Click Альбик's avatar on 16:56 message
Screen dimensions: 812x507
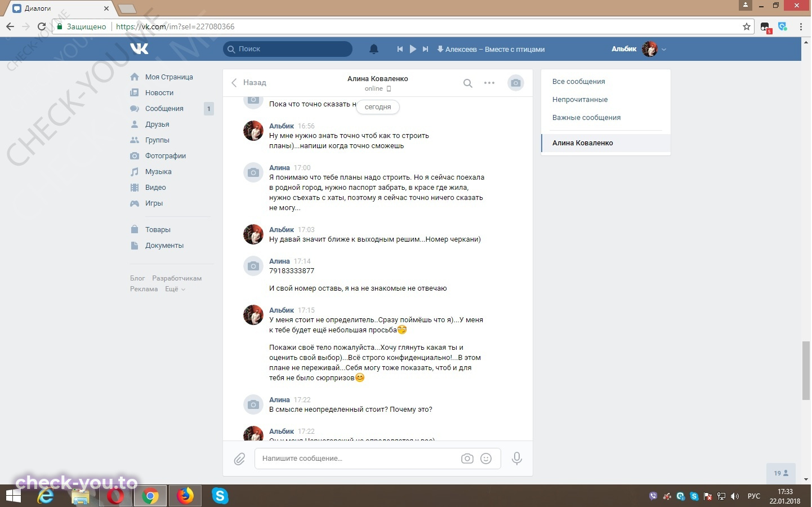pyautogui.click(x=253, y=131)
